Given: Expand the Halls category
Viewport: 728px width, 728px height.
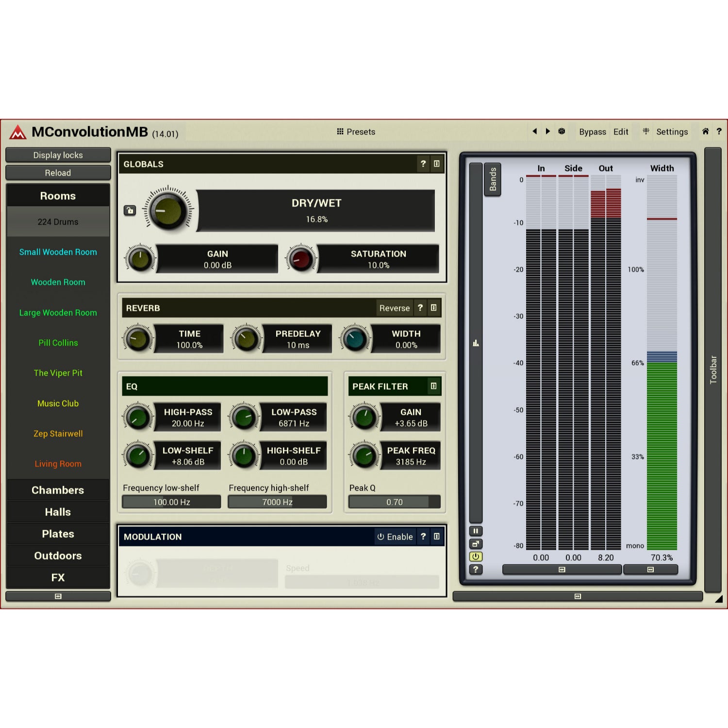Looking at the screenshot, I should coord(58,512).
